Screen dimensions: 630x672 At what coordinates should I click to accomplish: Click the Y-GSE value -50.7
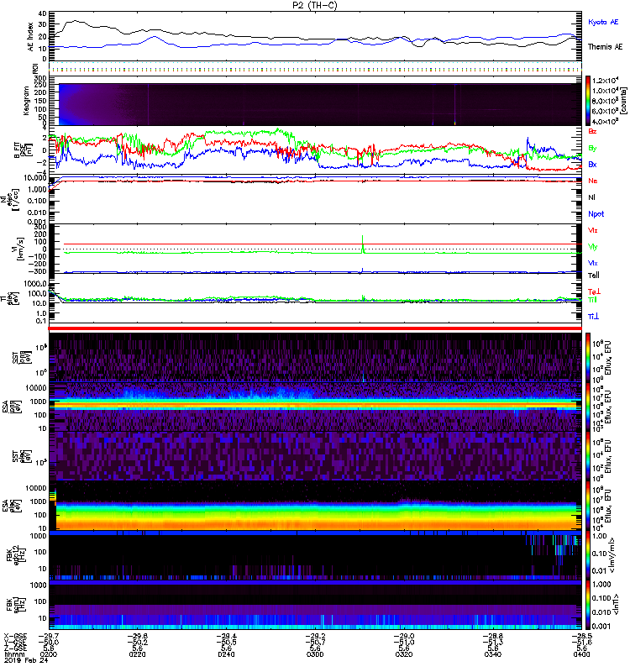click(x=315, y=643)
